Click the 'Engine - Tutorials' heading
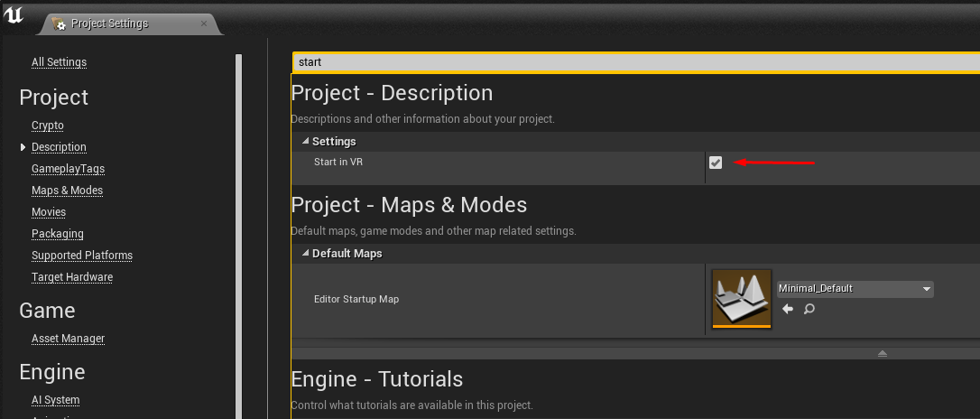 [x=377, y=379]
